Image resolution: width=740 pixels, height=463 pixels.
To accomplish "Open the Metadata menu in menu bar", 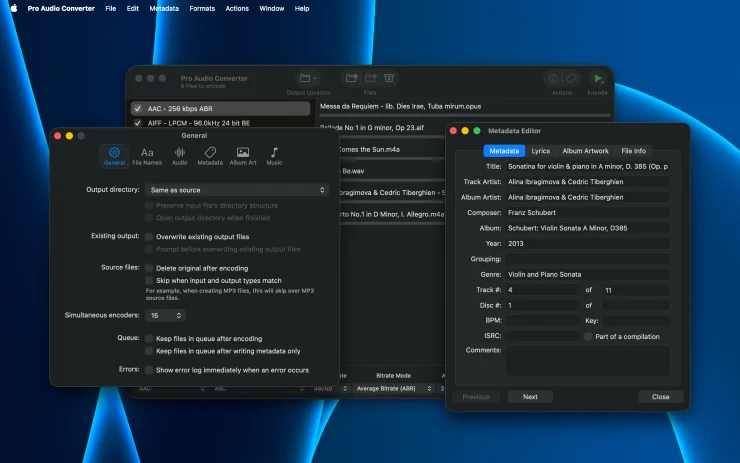I will click(x=164, y=8).
